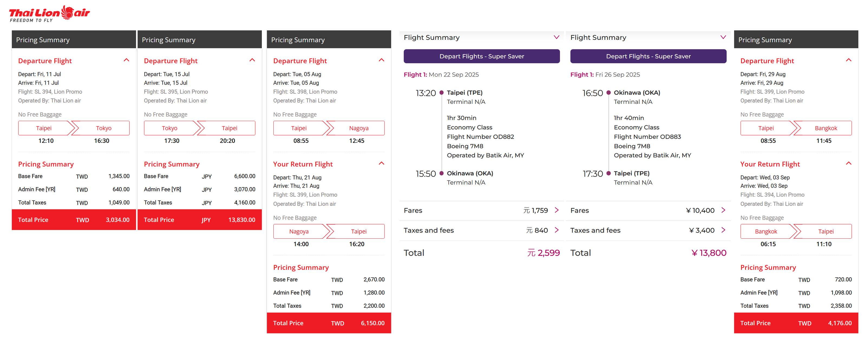The height and width of the screenshot is (354, 868).
Task: Click the Total Price JPY 13,830.00 bar
Action: (x=199, y=220)
